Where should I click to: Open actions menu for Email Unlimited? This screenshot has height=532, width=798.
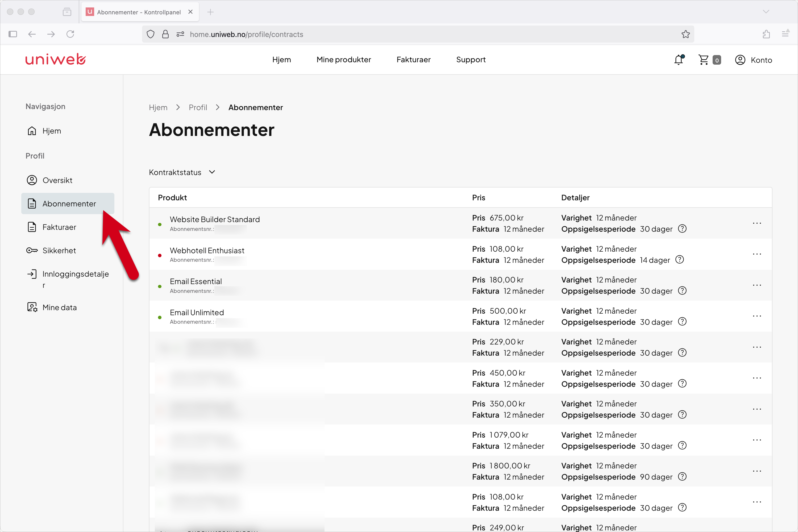(x=757, y=316)
